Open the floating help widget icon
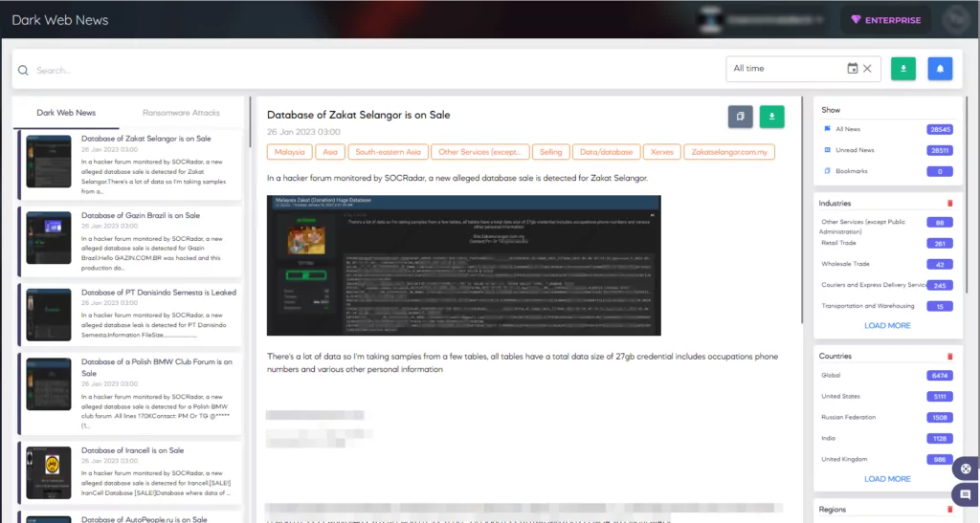The height and width of the screenshot is (523, 980). pyautogui.click(x=966, y=469)
